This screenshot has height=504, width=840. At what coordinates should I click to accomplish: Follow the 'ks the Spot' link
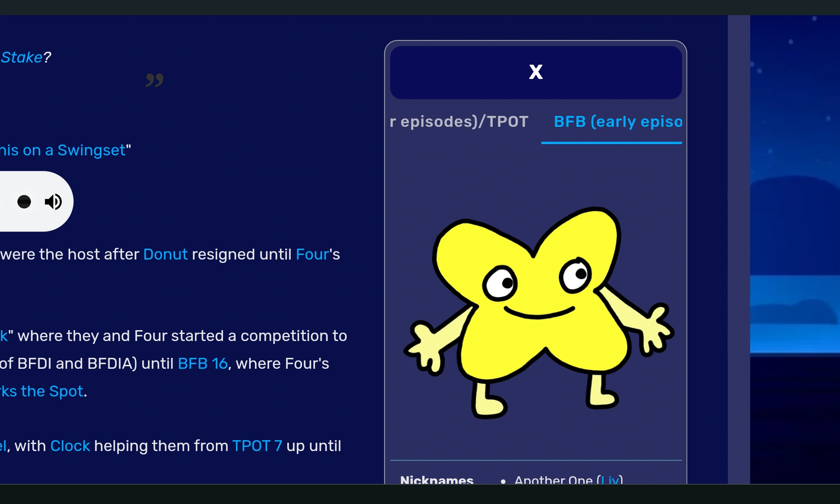coord(42,391)
